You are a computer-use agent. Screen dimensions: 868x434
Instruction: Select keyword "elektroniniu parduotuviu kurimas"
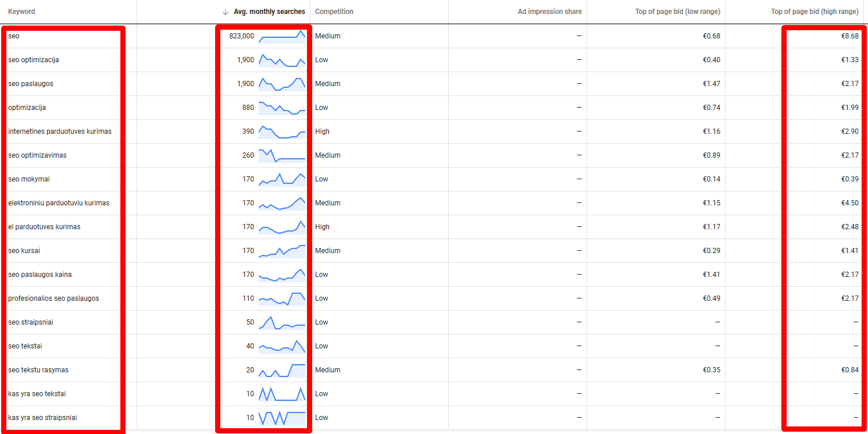59,203
